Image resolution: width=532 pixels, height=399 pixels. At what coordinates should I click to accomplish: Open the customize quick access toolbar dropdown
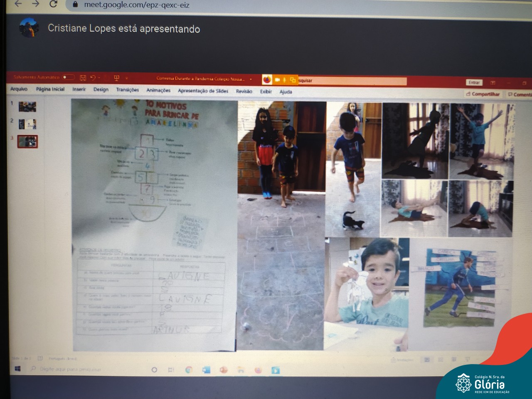tap(126, 78)
